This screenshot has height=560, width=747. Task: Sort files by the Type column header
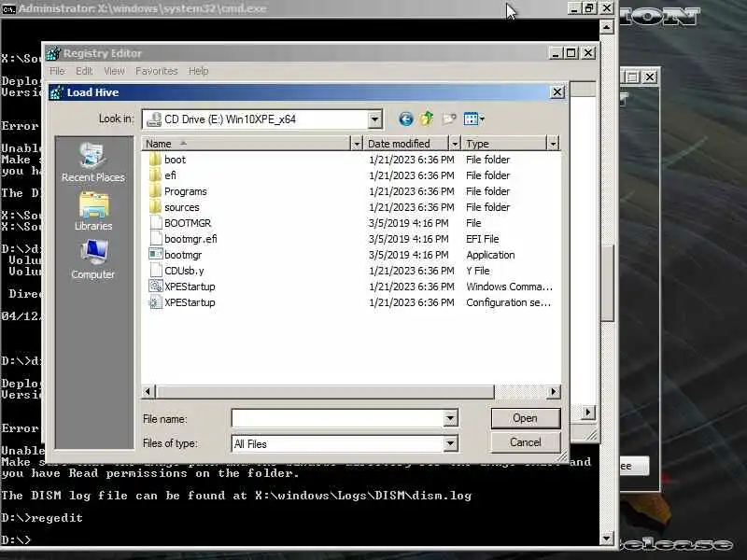coord(504,144)
